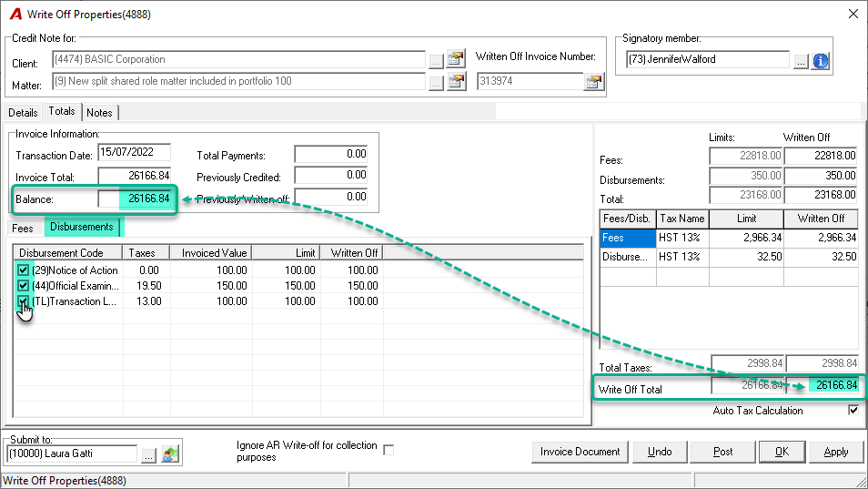The image size is (868, 489).
Task: Open the Notes tab
Action: coord(100,113)
